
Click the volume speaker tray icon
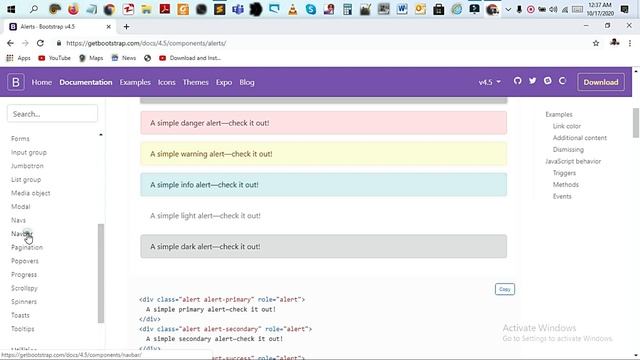click(x=553, y=9)
